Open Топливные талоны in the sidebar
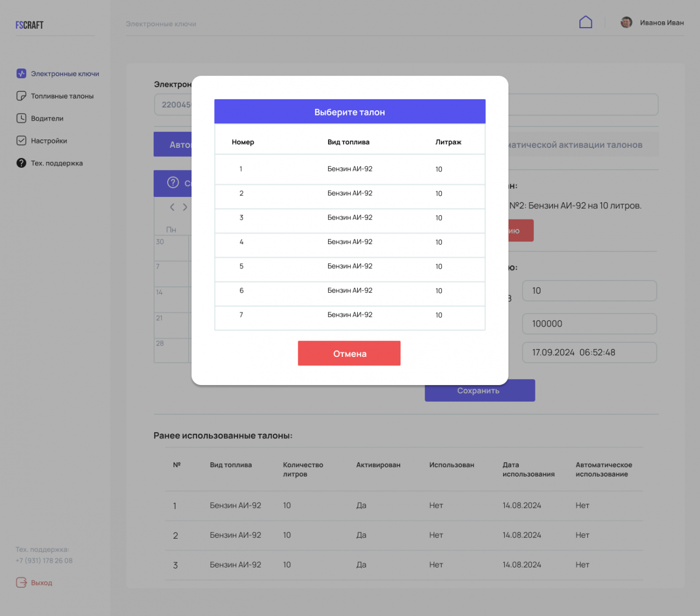Image resolution: width=700 pixels, height=616 pixels. coord(62,96)
